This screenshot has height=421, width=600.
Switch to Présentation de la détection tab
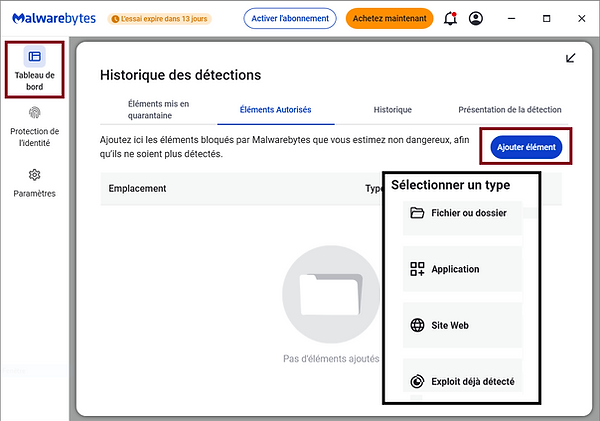coord(510,109)
